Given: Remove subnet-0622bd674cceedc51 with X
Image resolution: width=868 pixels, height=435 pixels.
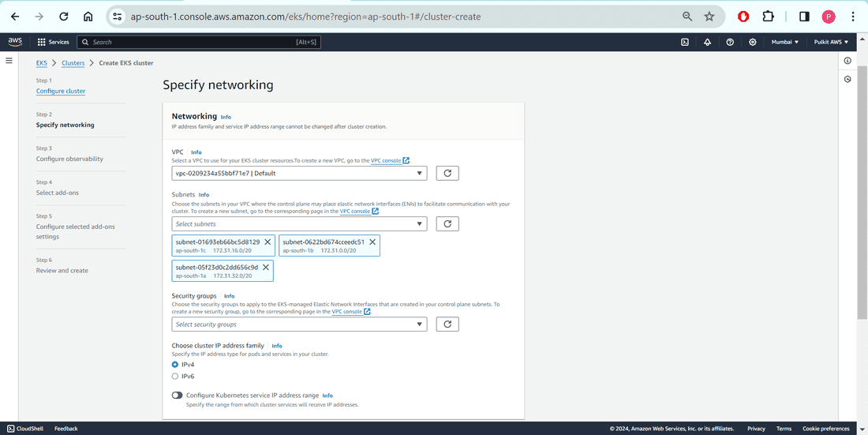Looking at the screenshot, I should 372,242.
